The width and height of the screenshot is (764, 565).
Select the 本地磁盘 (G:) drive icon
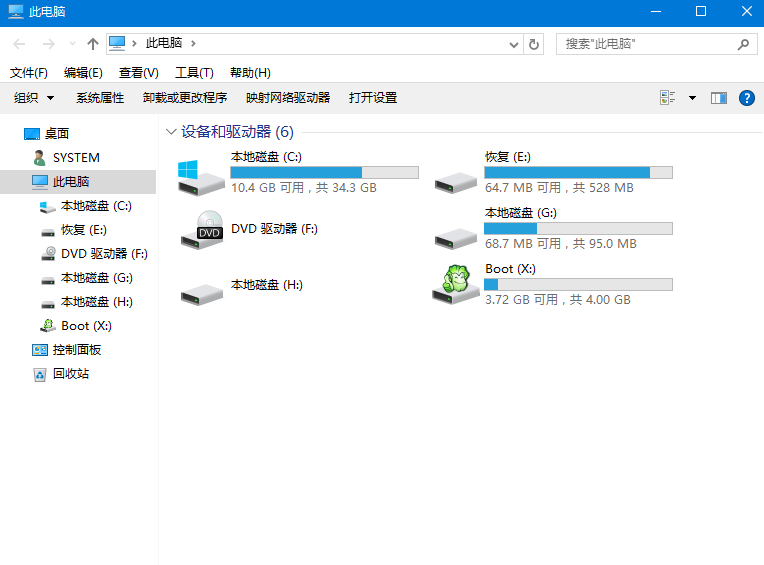click(456, 239)
